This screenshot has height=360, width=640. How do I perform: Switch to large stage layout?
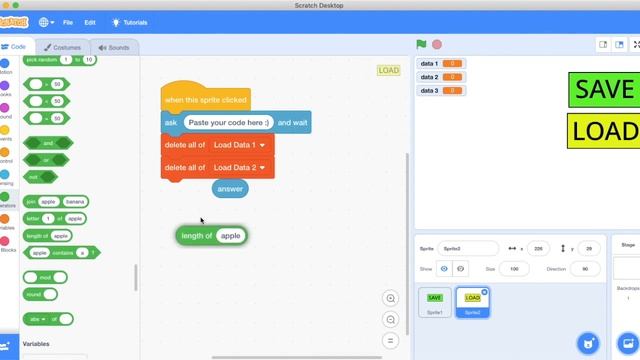(x=619, y=44)
